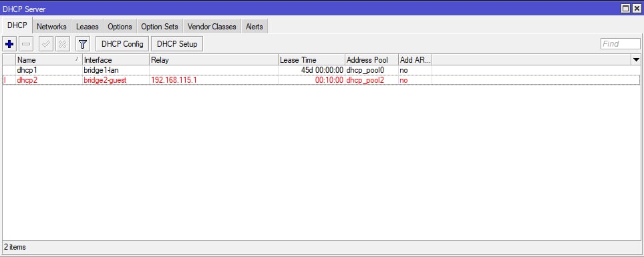644x257 pixels.
Task: Restore the DHCP Server window size
Action: click(x=625, y=8)
